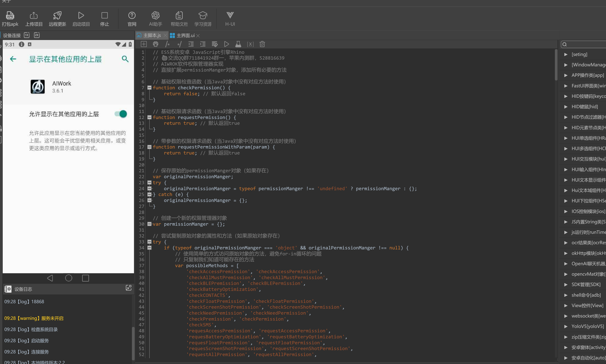Select the 主脚本.js tab
Image resolution: width=606 pixels, height=364 pixels.
(152, 35)
